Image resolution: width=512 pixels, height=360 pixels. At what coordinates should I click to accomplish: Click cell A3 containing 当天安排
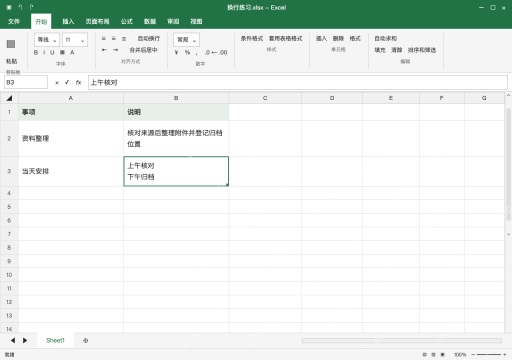tap(71, 171)
